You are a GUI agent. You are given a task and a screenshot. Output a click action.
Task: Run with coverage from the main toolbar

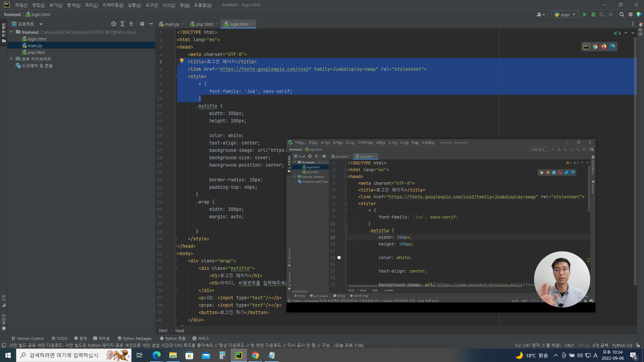602,15
